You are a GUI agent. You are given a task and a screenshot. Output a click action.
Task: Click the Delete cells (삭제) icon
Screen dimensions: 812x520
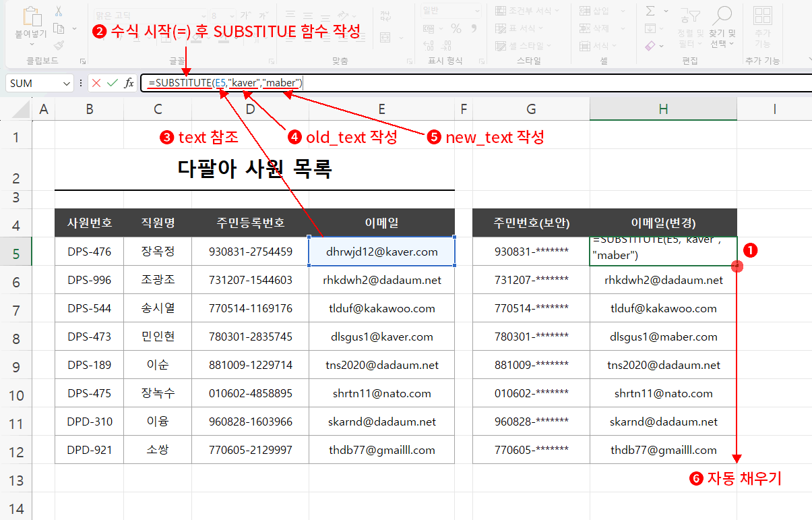[x=584, y=28]
